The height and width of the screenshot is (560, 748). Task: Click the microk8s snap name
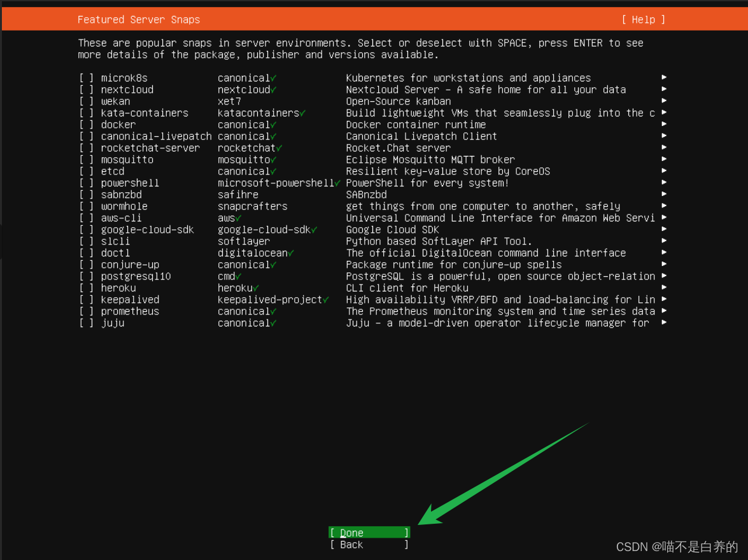(124, 78)
